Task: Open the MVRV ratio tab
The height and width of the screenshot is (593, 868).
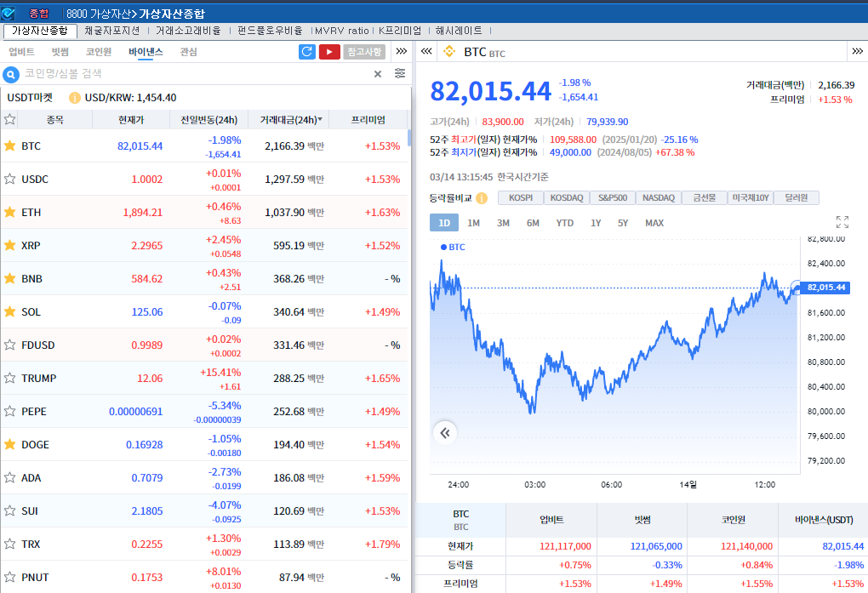Action: click(341, 30)
